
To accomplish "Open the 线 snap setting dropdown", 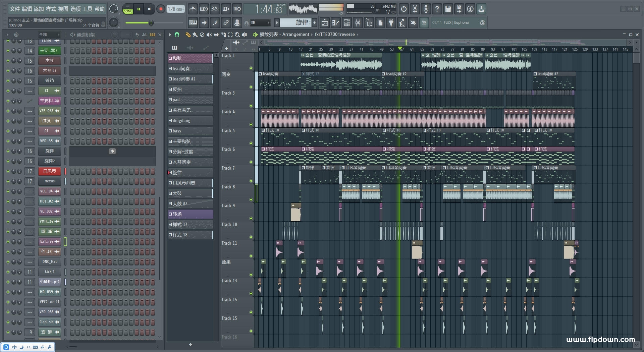I will (261, 23).
